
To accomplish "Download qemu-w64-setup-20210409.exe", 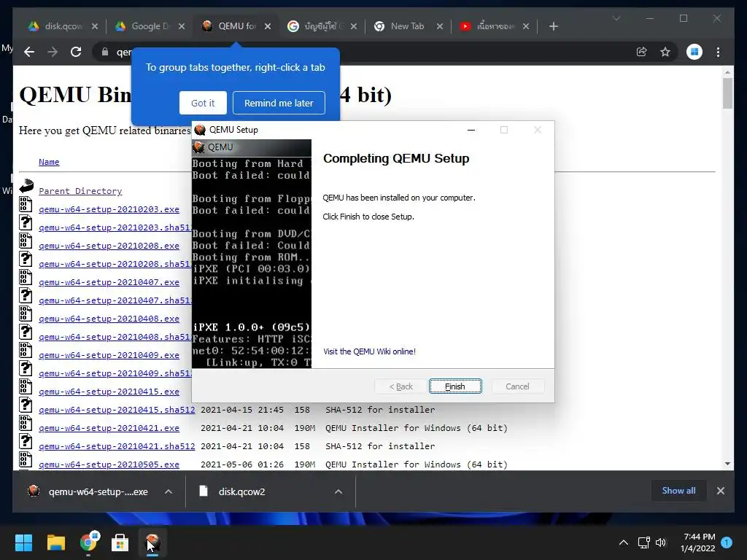I will [109, 355].
